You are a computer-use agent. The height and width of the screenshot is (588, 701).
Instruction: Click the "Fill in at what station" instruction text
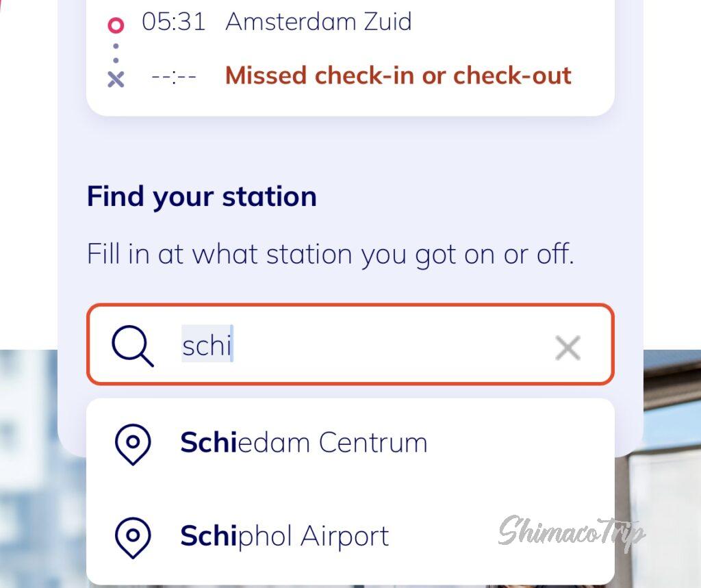(x=330, y=255)
